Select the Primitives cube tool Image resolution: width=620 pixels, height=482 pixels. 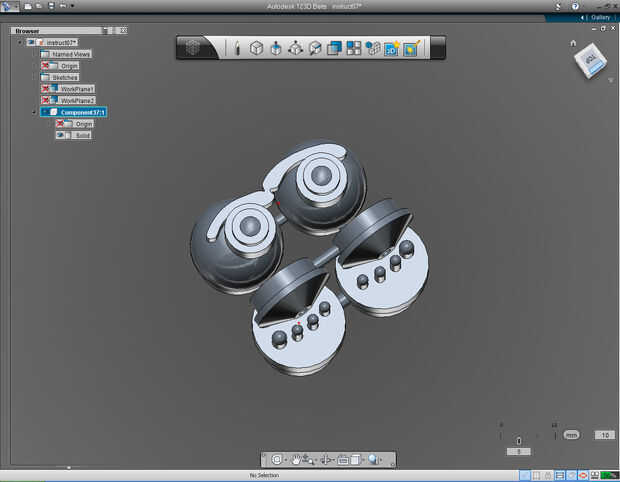pos(257,48)
